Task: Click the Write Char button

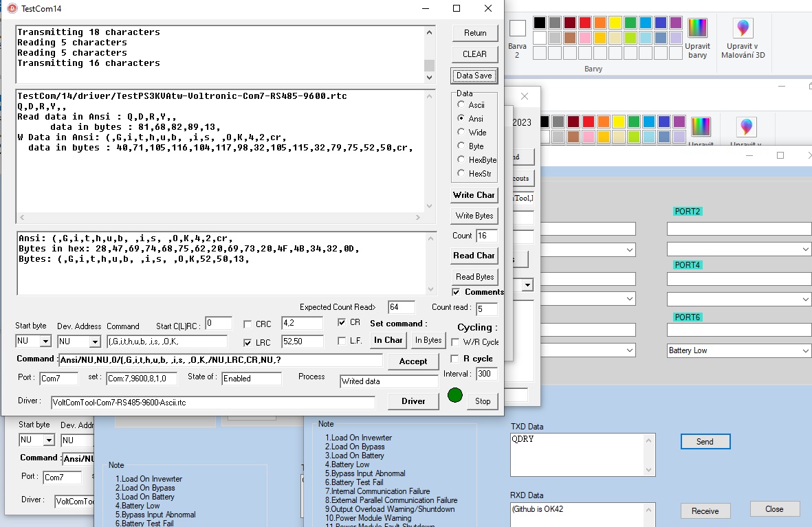Action: pyautogui.click(x=474, y=195)
